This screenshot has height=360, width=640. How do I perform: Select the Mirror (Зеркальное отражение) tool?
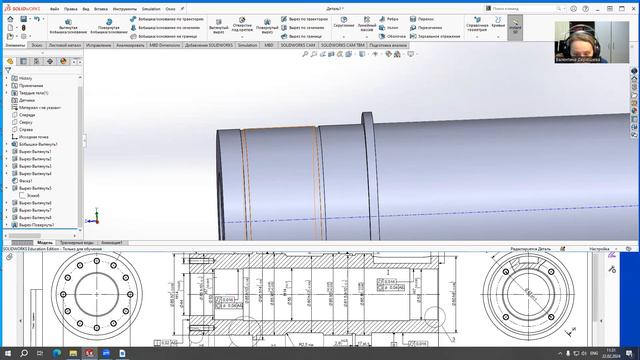coord(435,36)
